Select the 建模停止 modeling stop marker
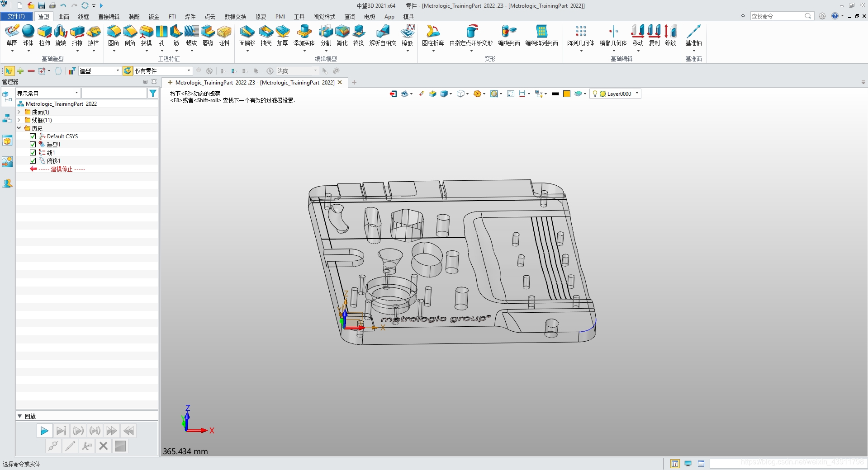This screenshot has height=470, width=868. click(x=57, y=169)
